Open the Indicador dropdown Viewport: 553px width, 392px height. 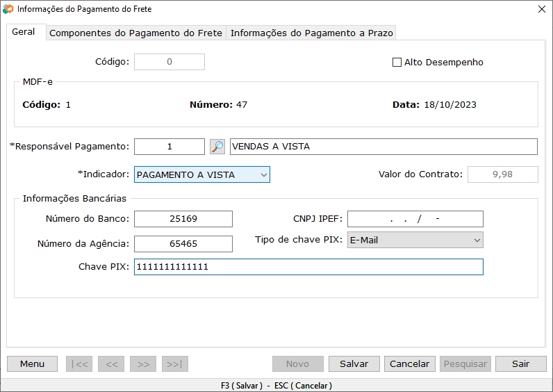(x=201, y=174)
